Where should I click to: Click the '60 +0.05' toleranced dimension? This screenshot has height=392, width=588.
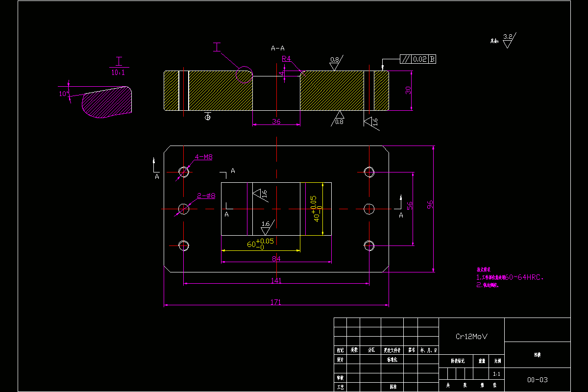(260, 244)
